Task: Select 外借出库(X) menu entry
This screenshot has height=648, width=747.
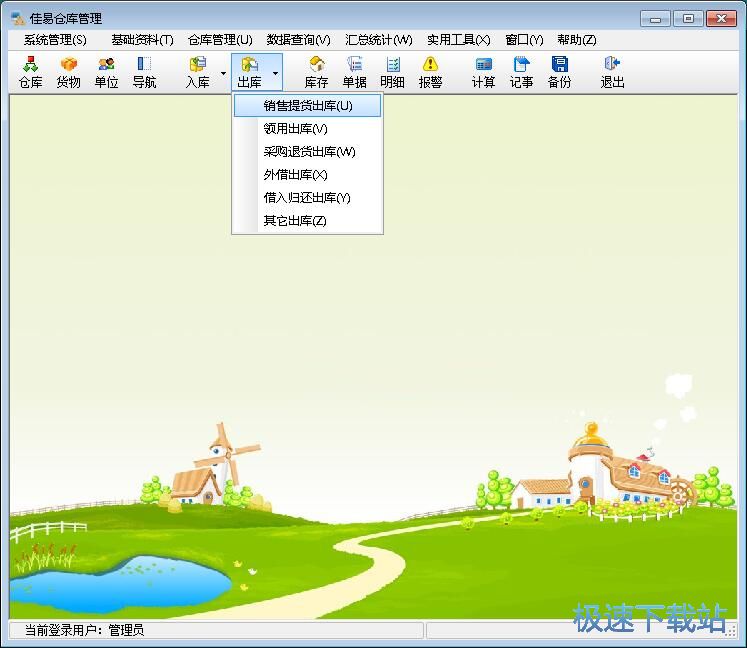Action: point(307,174)
